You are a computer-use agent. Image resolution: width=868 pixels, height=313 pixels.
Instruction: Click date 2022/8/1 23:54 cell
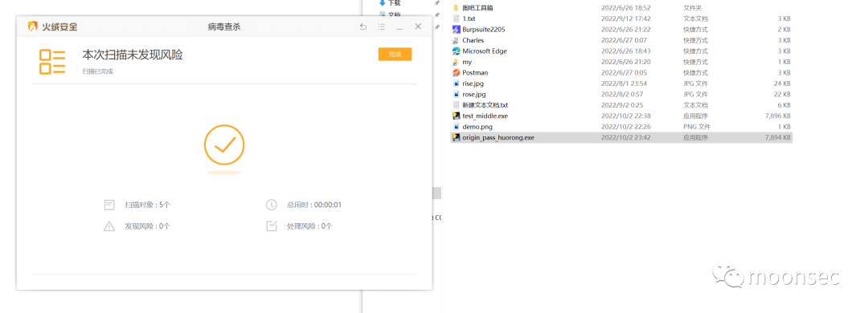click(x=624, y=83)
